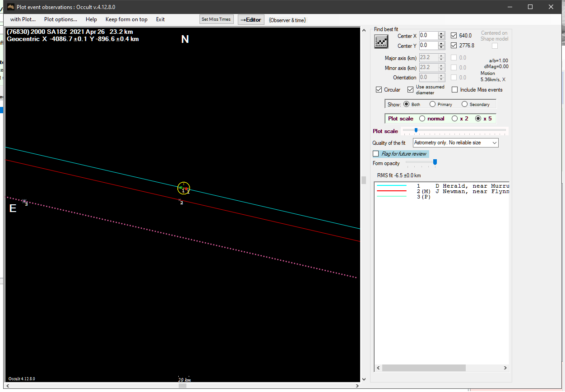Click the E compass label on plot
Screen dimensions: 565x392
(x=13, y=208)
